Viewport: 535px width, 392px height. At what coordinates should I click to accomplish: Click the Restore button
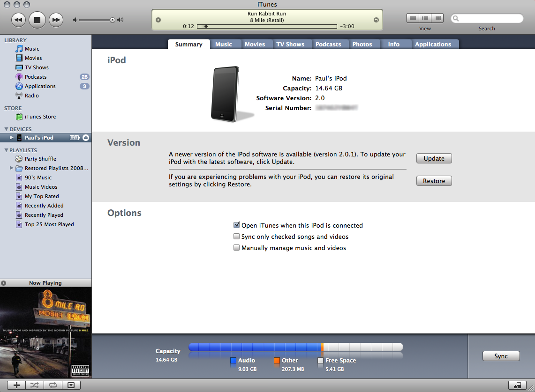click(434, 181)
